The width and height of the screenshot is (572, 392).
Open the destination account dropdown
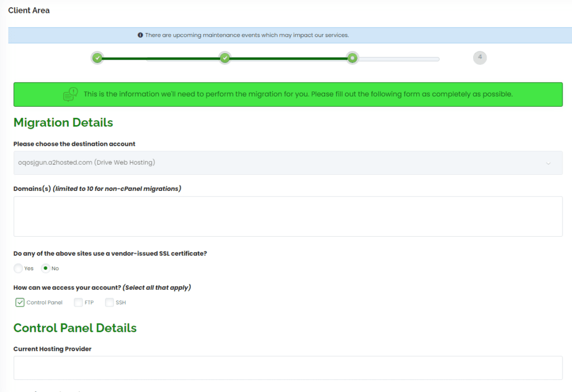tap(288, 162)
